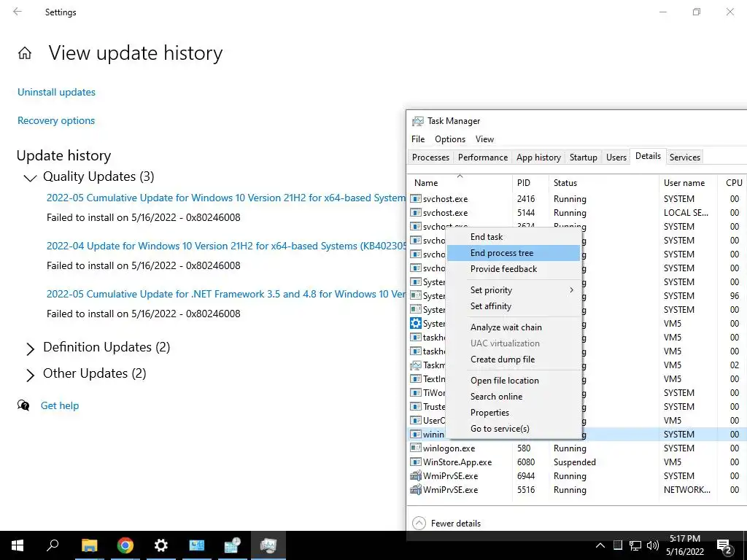Open Task Manager File menu
Viewport: 747px width, 560px height.
pos(418,139)
